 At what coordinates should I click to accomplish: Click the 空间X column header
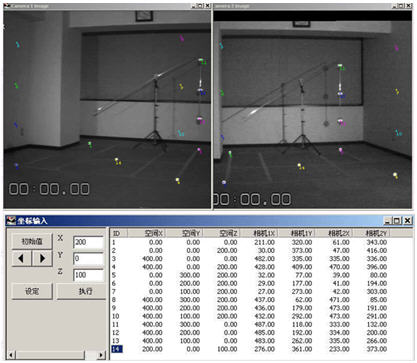(x=147, y=233)
